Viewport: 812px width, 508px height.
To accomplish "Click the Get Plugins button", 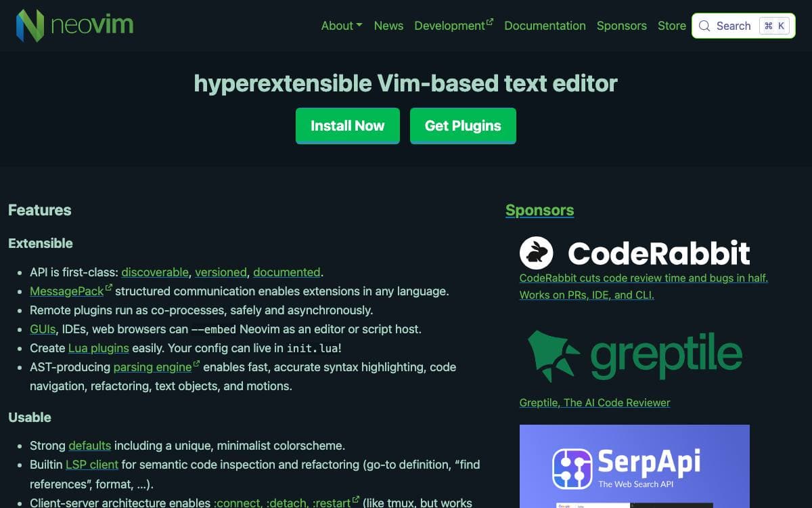I will pyautogui.click(x=463, y=126).
